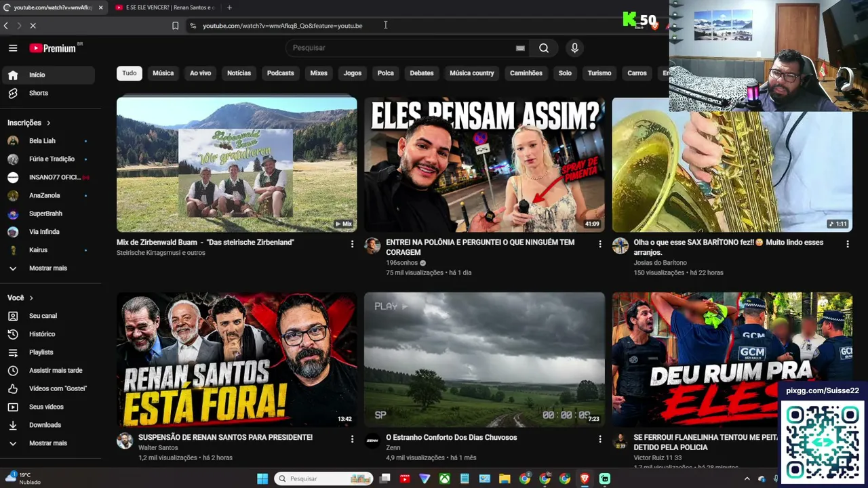This screenshot has width=868, height=488.
Task: Open the Windows Start menu
Action: click(262, 479)
